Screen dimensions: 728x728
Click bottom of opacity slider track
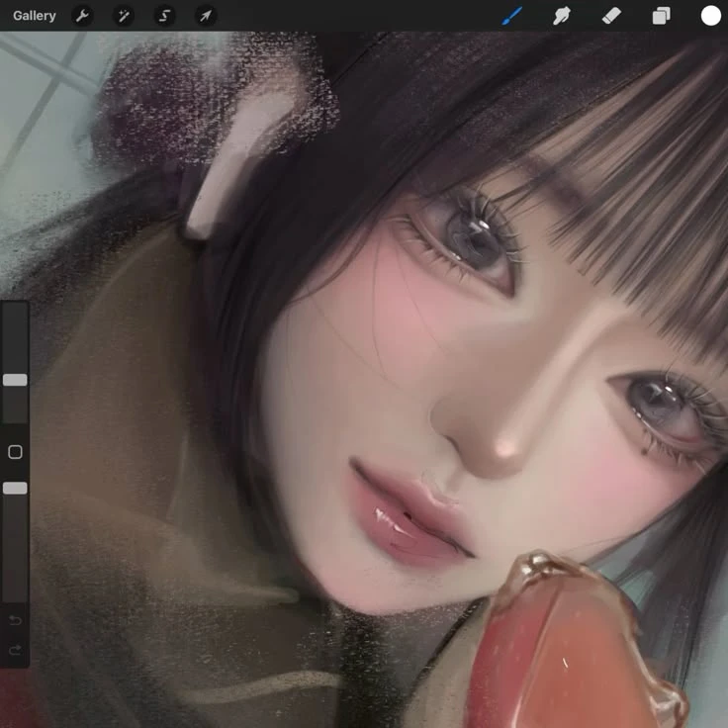coord(15,593)
